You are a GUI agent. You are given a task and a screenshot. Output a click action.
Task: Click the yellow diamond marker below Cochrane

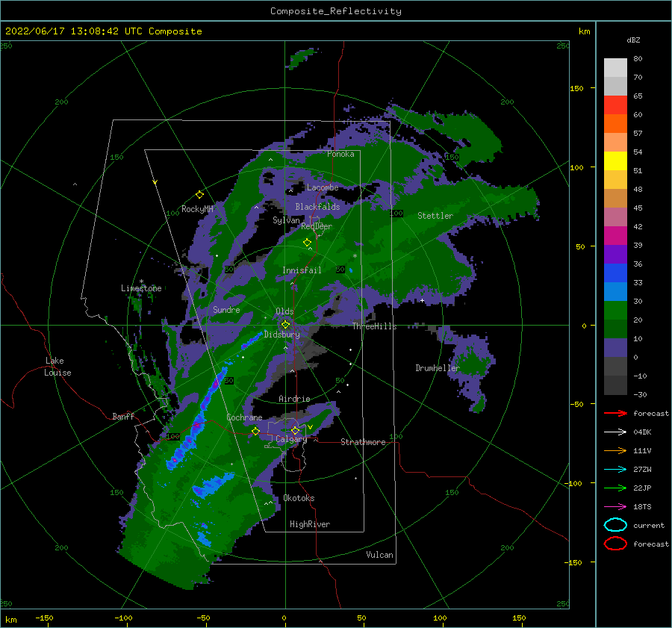coord(255,431)
